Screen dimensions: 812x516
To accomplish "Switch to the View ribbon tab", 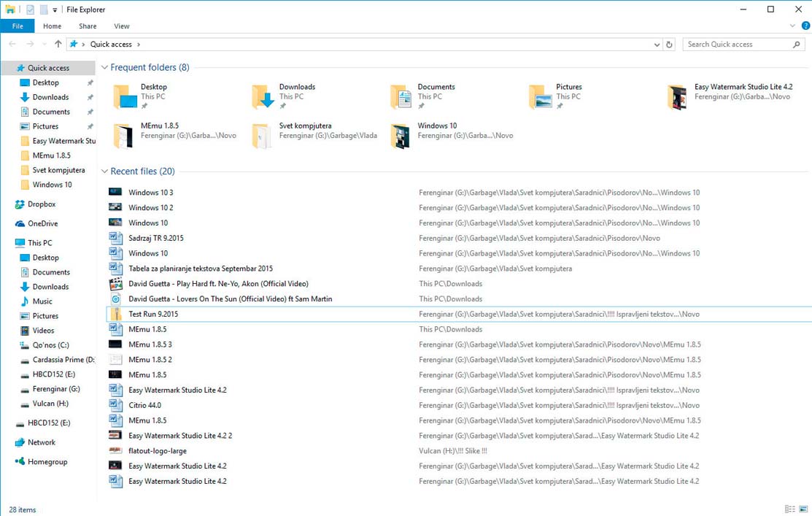I will [x=122, y=26].
